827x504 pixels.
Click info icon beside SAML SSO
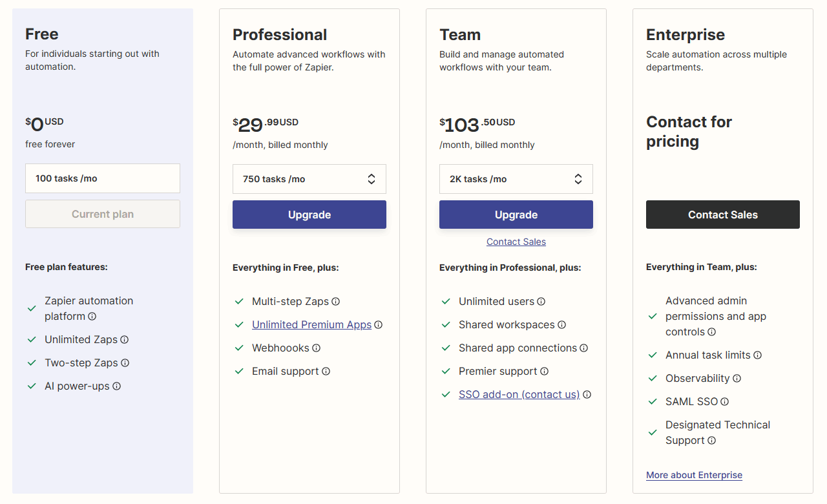725,402
